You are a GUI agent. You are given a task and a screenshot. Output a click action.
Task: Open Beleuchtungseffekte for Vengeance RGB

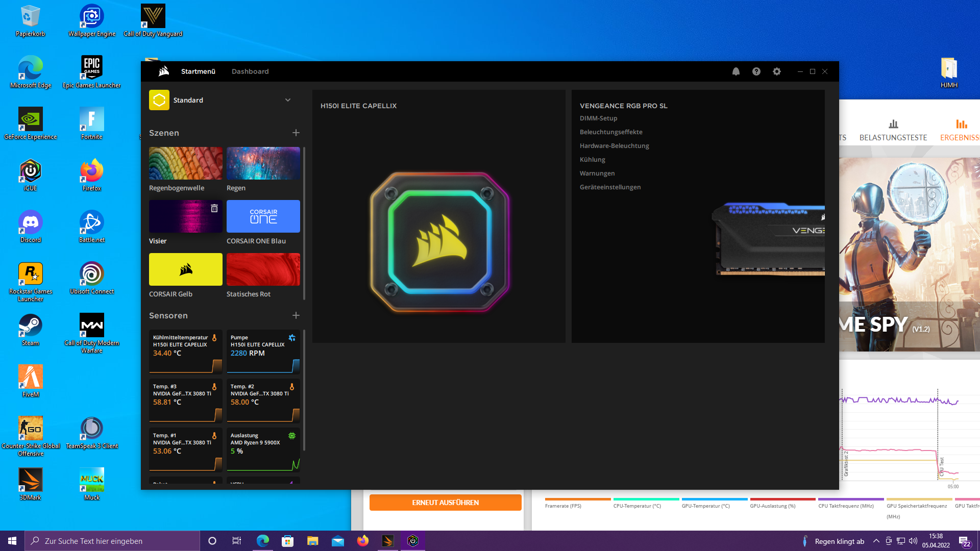pyautogui.click(x=611, y=132)
